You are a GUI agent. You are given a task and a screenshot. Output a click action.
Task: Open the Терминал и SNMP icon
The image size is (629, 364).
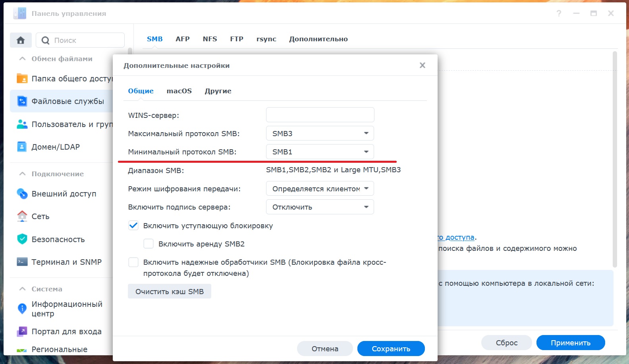pos(22,262)
